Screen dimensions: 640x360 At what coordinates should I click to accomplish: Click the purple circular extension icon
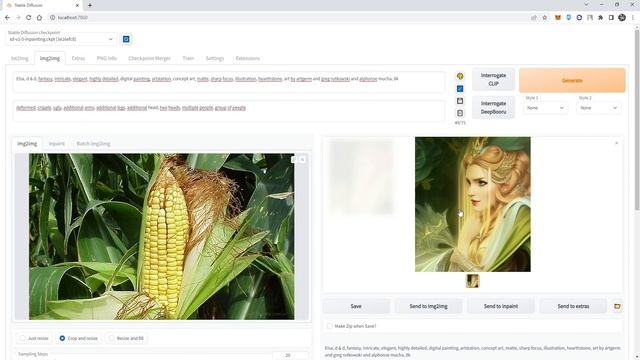coord(579,18)
